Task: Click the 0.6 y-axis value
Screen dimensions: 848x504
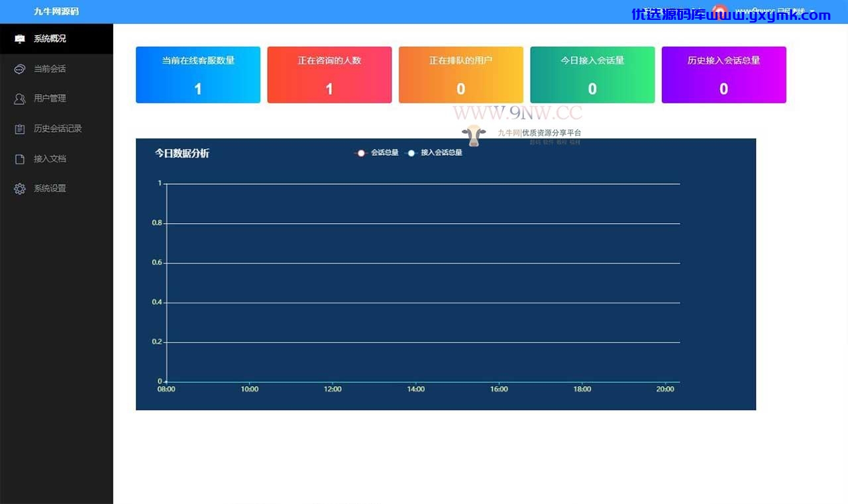Action: 157,263
